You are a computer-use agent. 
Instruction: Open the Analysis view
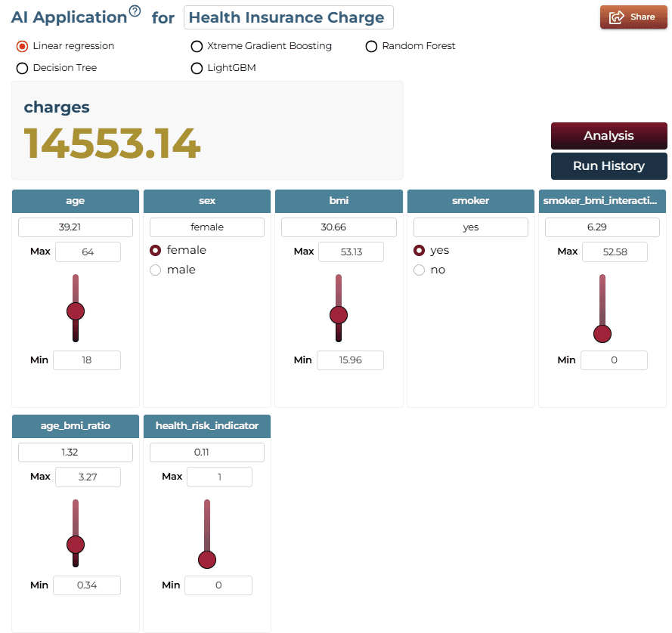coord(609,136)
